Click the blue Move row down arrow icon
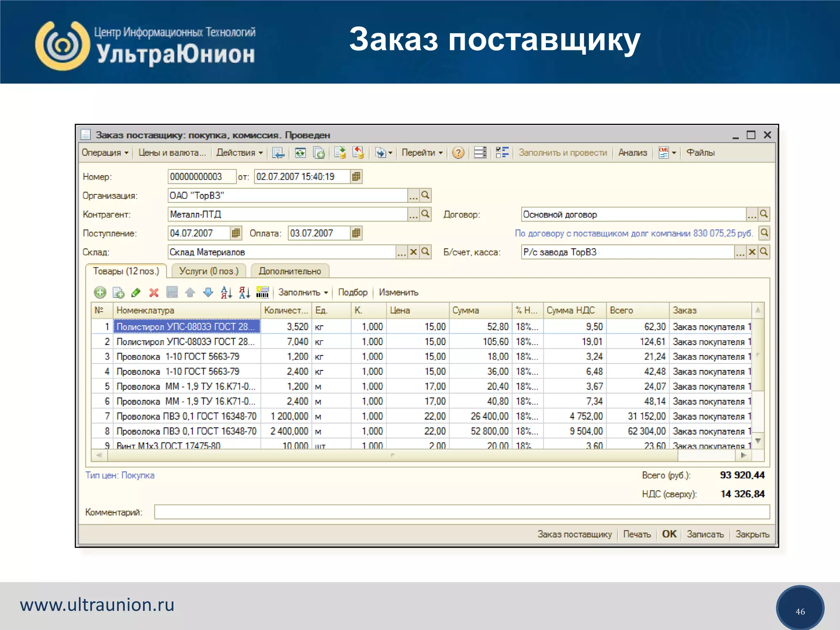 click(208, 292)
